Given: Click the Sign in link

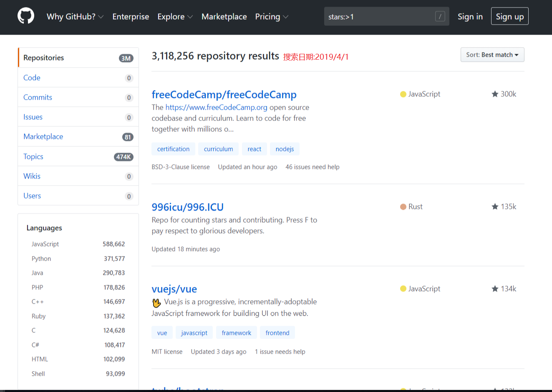Looking at the screenshot, I should pyautogui.click(x=470, y=17).
